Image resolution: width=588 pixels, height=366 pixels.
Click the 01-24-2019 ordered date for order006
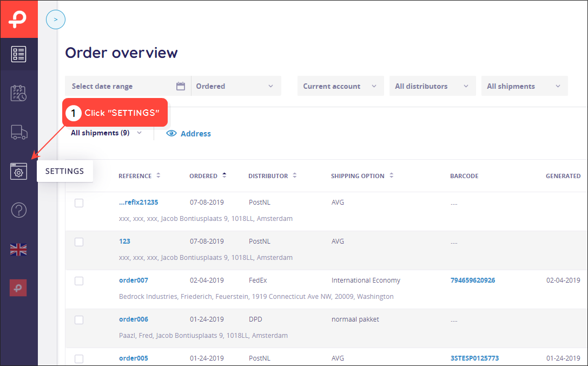[207, 319]
